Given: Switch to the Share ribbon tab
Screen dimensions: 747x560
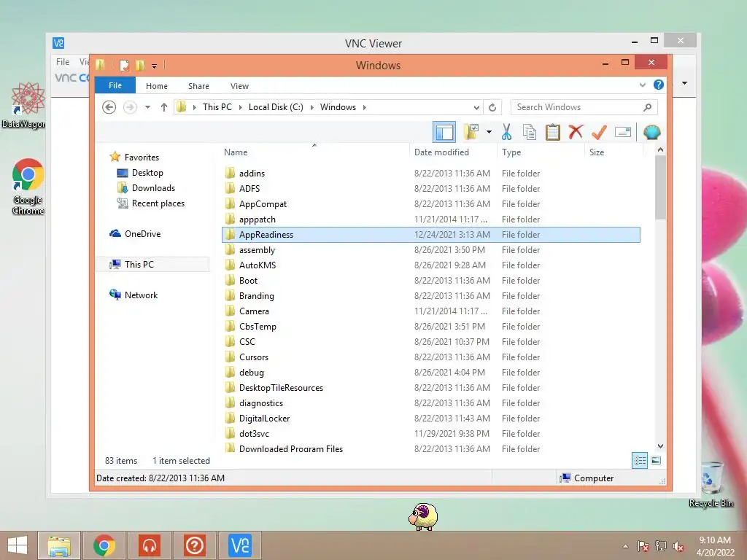Looking at the screenshot, I should coord(198,86).
